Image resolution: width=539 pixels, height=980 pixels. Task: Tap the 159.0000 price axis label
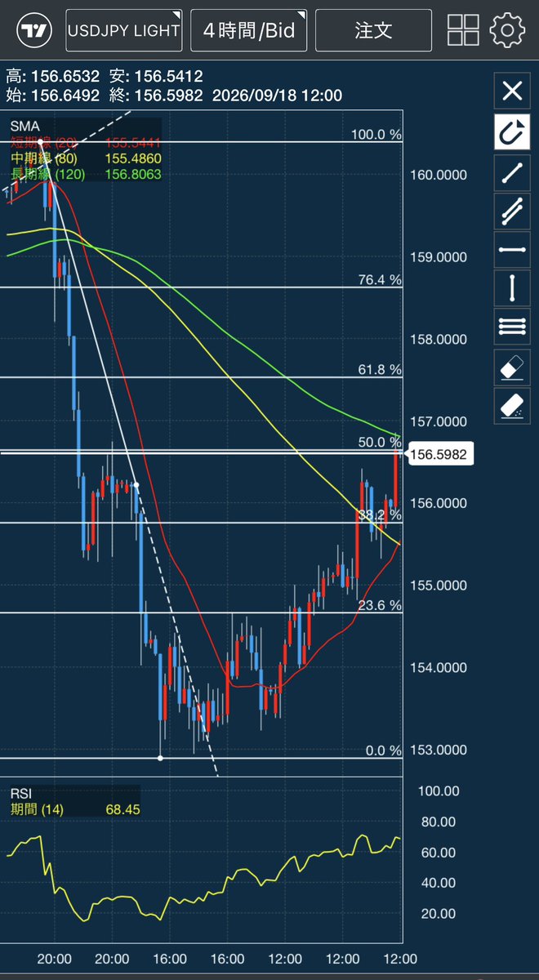[439, 257]
